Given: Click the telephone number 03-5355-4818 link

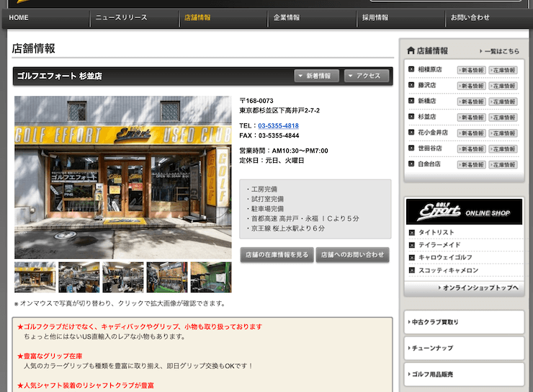Looking at the screenshot, I should pos(278,125).
